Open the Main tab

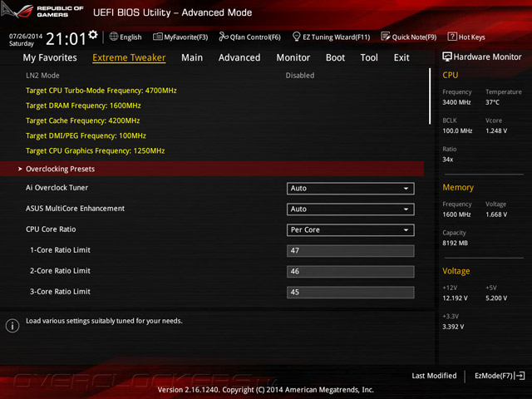point(192,57)
